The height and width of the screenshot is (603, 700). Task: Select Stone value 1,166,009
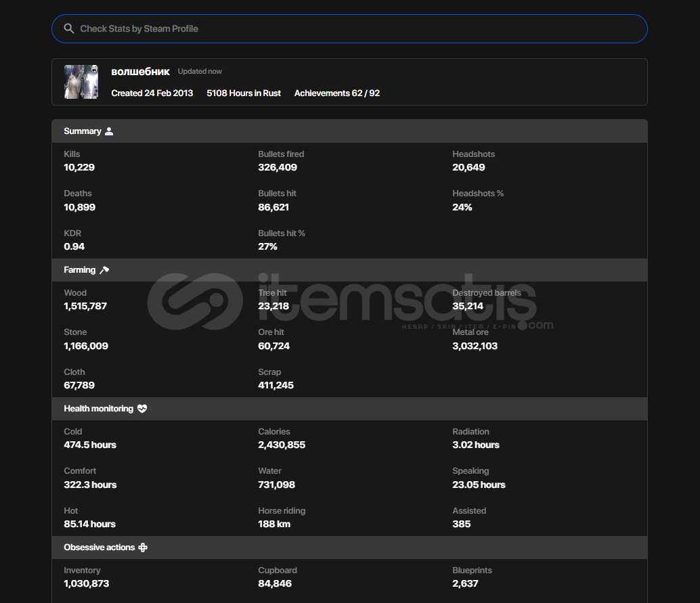point(86,346)
